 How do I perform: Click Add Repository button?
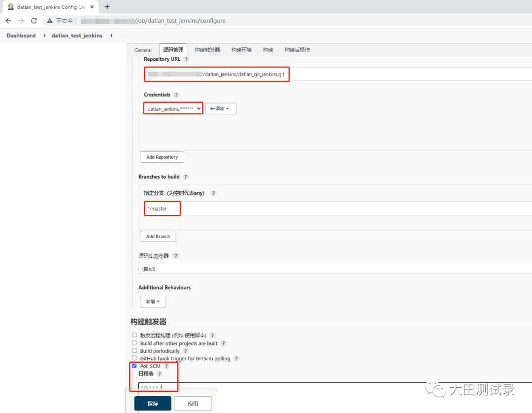pyautogui.click(x=162, y=157)
